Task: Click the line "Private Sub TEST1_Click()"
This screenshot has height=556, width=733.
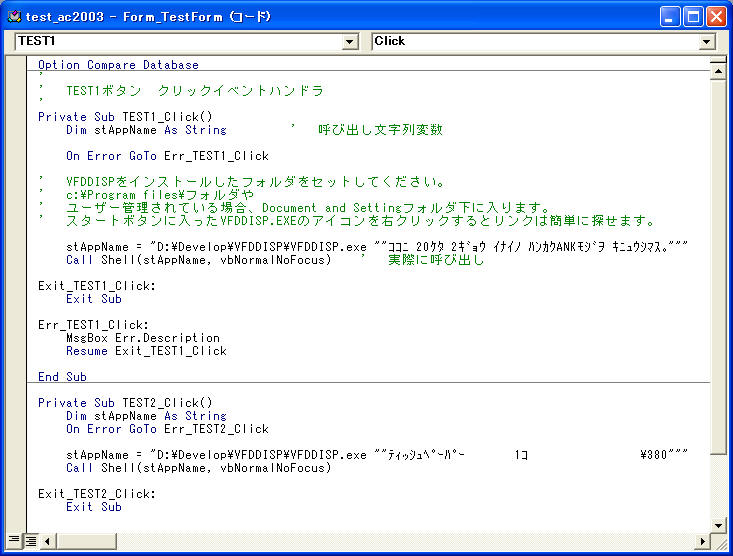Action: point(125,116)
